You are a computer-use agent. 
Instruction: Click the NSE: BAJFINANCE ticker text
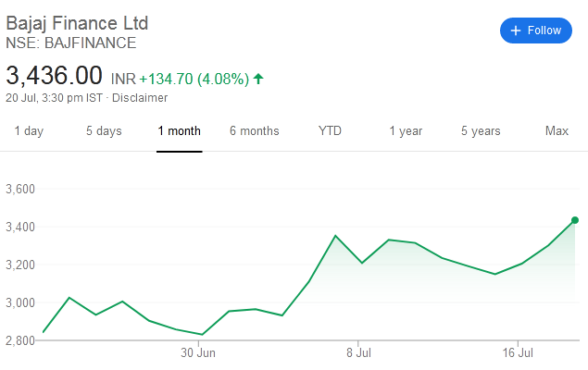(71, 43)
